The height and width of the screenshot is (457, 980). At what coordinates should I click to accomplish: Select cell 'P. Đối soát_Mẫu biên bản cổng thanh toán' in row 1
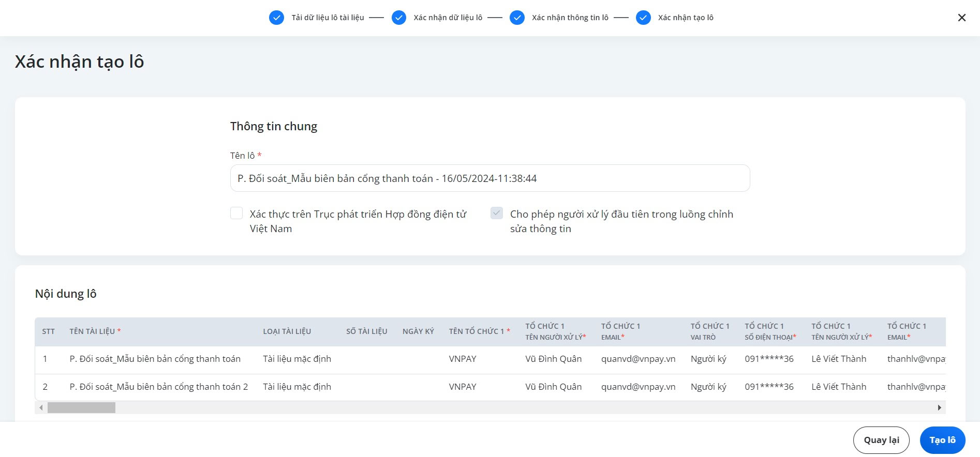pyautogui.click(x=155, y=359)
